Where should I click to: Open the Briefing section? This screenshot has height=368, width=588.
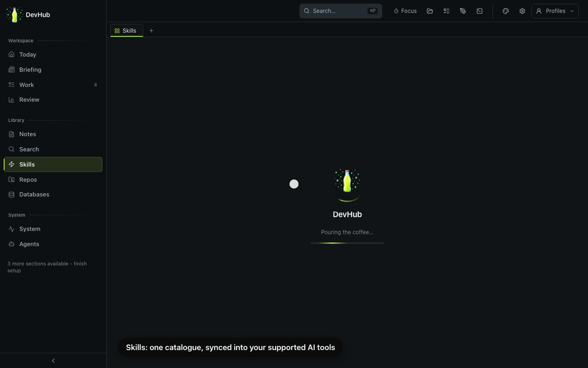(x=53, y=70)
